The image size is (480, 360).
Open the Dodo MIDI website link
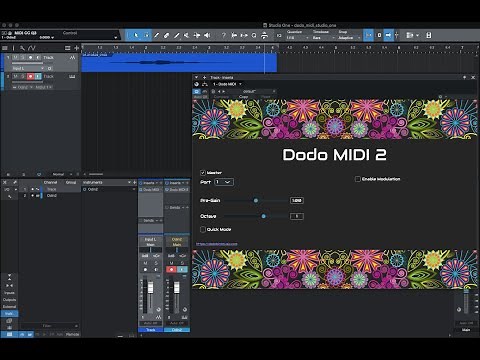(217, 244)
